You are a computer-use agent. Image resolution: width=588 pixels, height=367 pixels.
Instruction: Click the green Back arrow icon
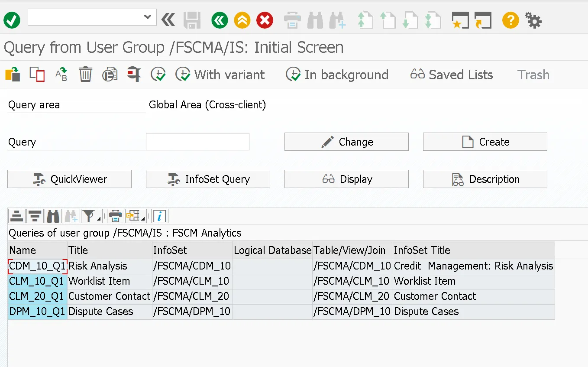tap(220, 20)
